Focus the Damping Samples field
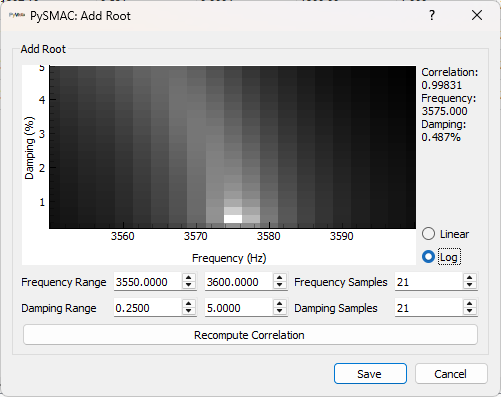 pyautogui.click(x=429, y=308)
